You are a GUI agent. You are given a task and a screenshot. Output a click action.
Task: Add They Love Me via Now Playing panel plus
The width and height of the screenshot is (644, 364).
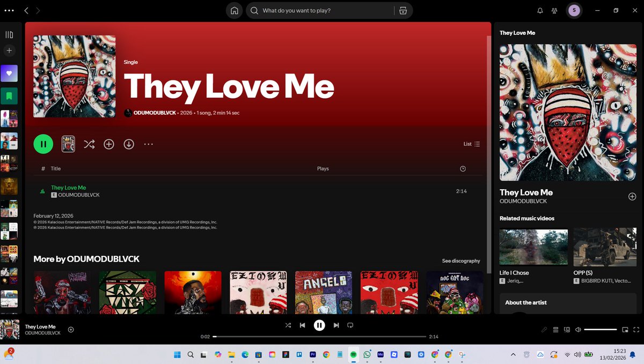(632, 196)
